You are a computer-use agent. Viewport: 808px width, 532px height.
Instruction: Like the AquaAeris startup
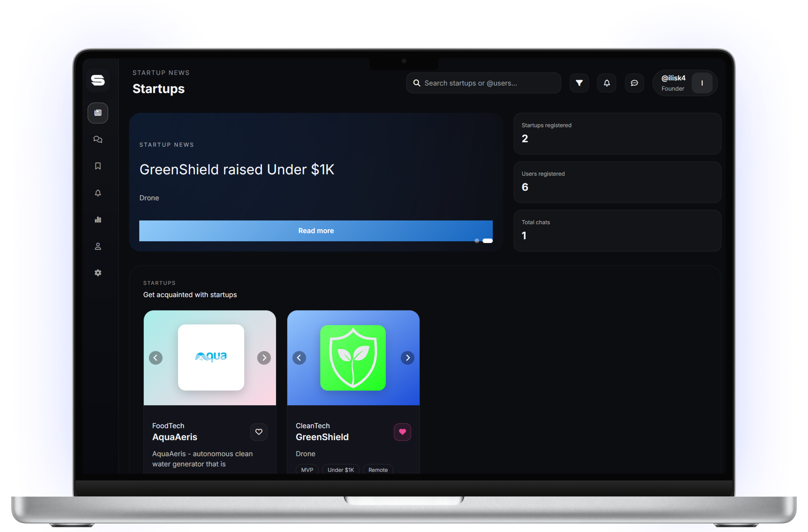point(259,432)
